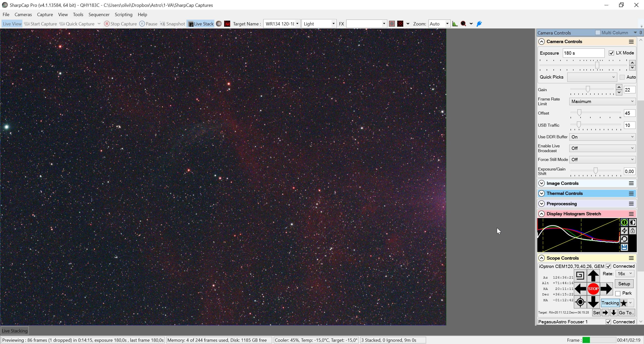Open the Scripting menu
The image size is (644, 344).
[124, 15]
